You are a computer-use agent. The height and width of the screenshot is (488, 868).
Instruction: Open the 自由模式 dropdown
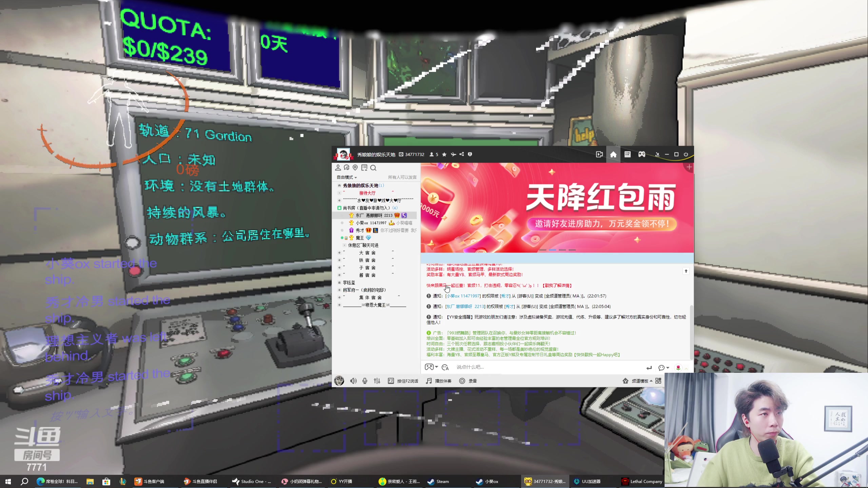[346, 177]
